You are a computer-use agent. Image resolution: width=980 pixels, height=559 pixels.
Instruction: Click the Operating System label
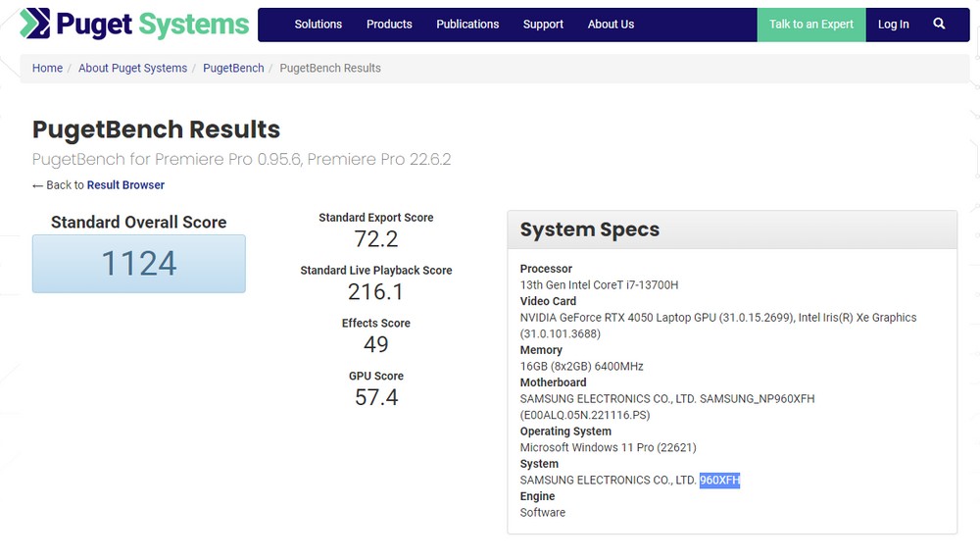pos(565,432)
